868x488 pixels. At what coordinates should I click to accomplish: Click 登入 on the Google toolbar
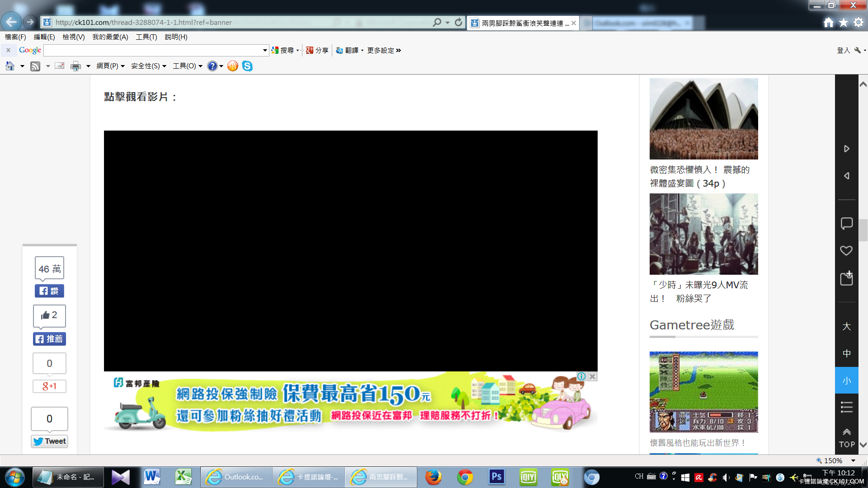pyautogui.click(x=843, y=50)
